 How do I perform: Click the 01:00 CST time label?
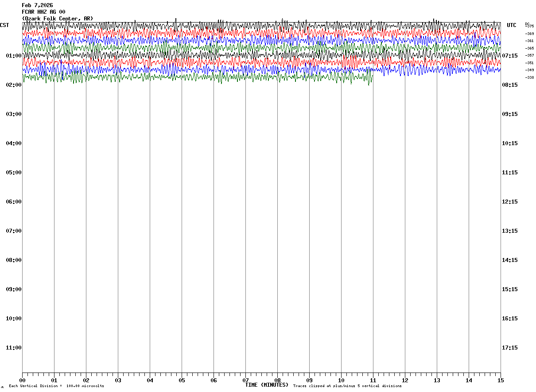point(13,56)
